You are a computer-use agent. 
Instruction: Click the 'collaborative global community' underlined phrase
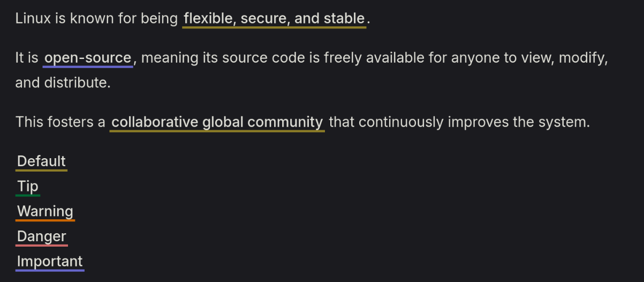pos(217,122)
